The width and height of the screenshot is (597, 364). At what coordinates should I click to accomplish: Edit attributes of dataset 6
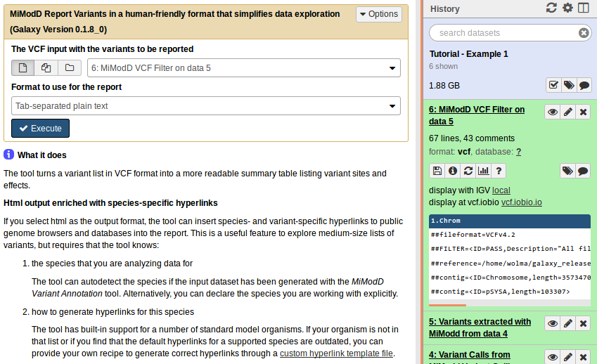click(567, 112)
